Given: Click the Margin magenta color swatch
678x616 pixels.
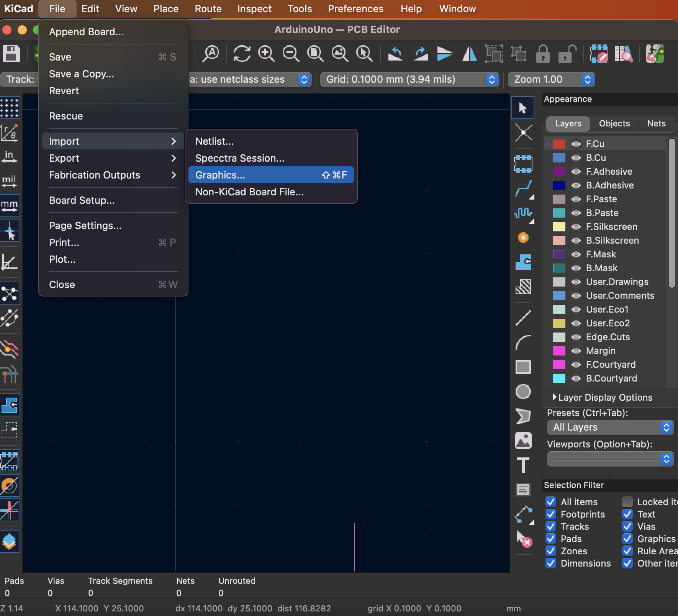Looking at the screenshot, I should 559,351.
